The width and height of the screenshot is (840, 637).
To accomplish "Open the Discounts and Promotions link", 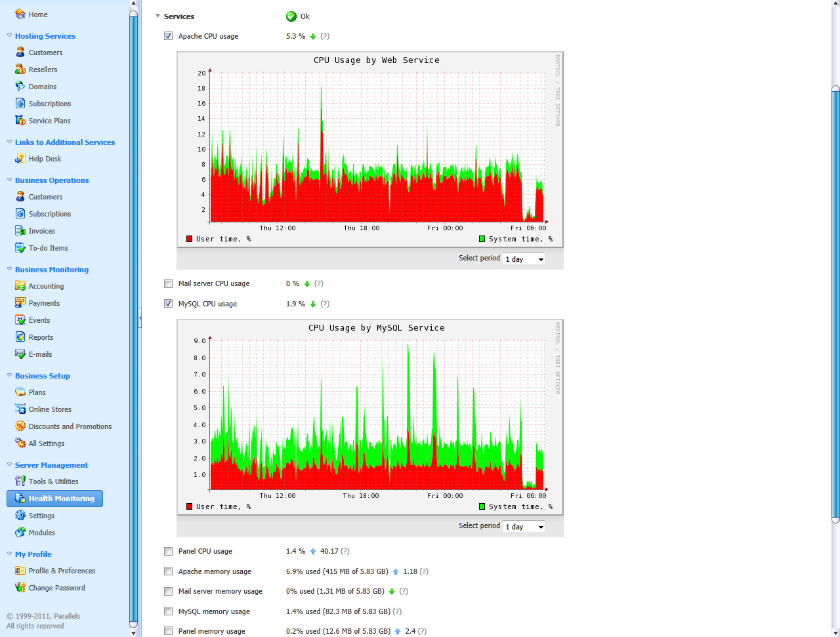I will 70,426.
